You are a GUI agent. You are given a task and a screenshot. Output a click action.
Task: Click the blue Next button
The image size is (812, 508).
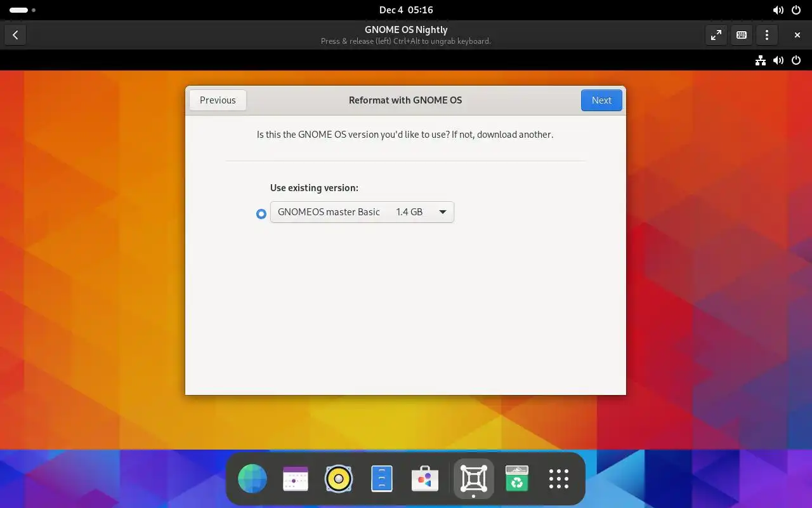tap(601, 100)
